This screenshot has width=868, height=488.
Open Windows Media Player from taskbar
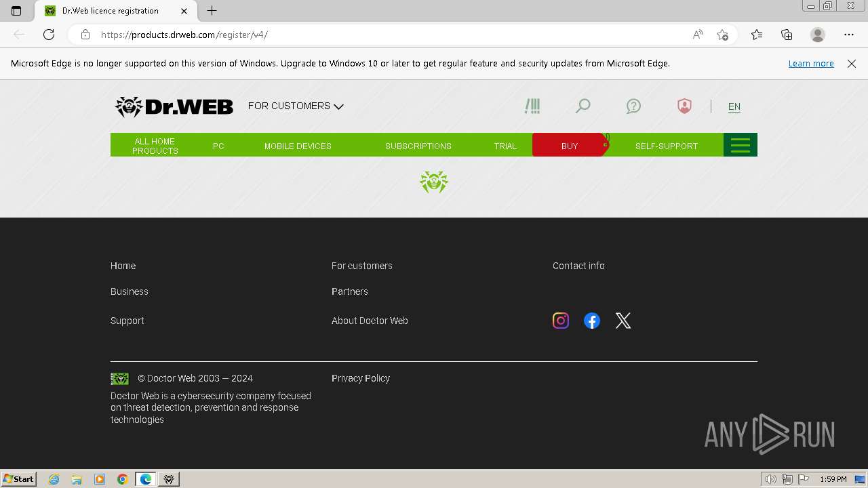(x=100, y=479)
